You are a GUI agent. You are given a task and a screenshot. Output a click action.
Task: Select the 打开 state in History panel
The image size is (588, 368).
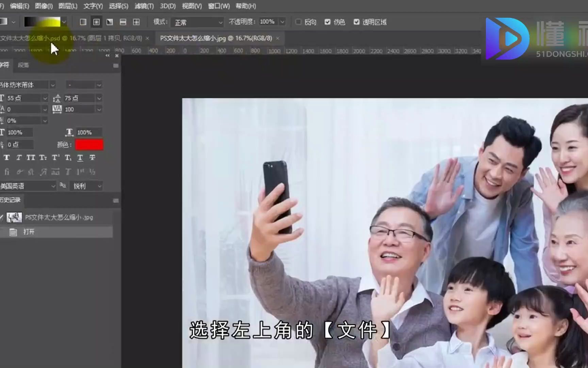[29, 232]
